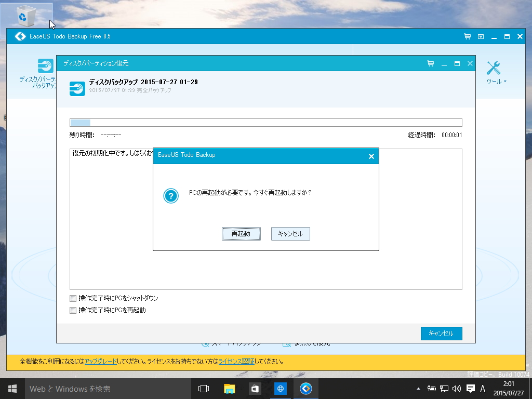Viewport: 532px width, 399px height.
Task: Click the backup title ディスクバックアップ 2015-07-27 01-29
Action: (143, 82)
